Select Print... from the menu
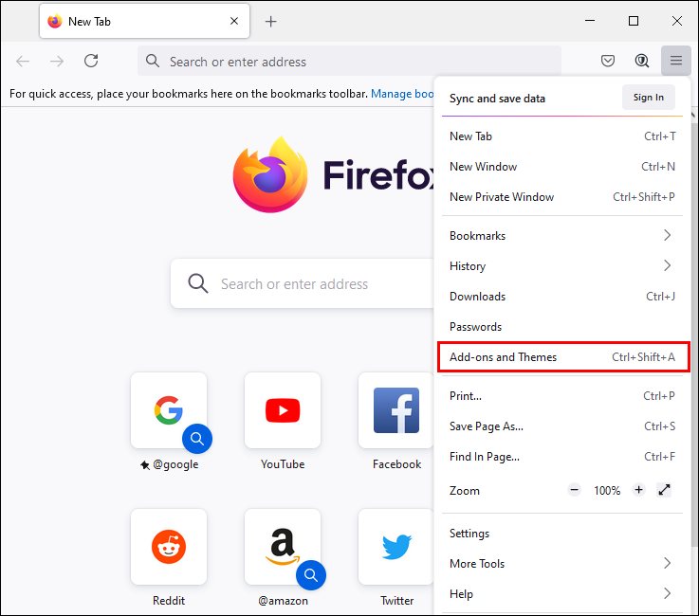Image resolution: width=699 pixels, height=616 pixels. [x=562, y=396]
